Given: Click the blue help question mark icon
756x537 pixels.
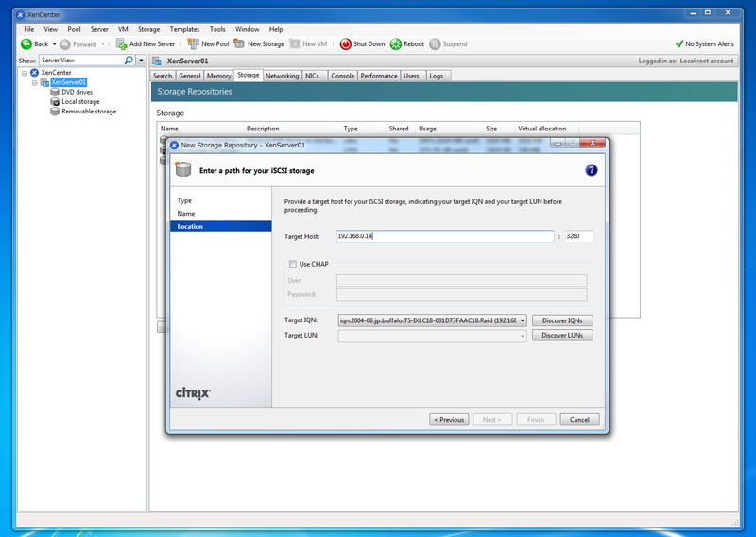Looking at the screenshot, I should click(592, 170).
